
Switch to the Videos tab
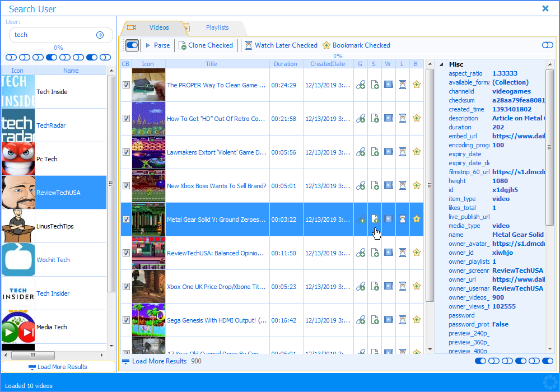click(159, 27)
